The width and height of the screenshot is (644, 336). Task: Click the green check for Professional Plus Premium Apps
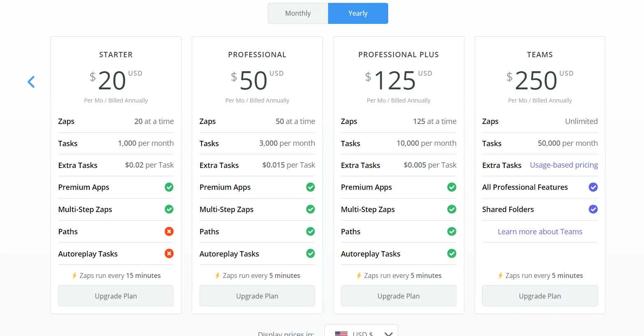click(452, 187)
